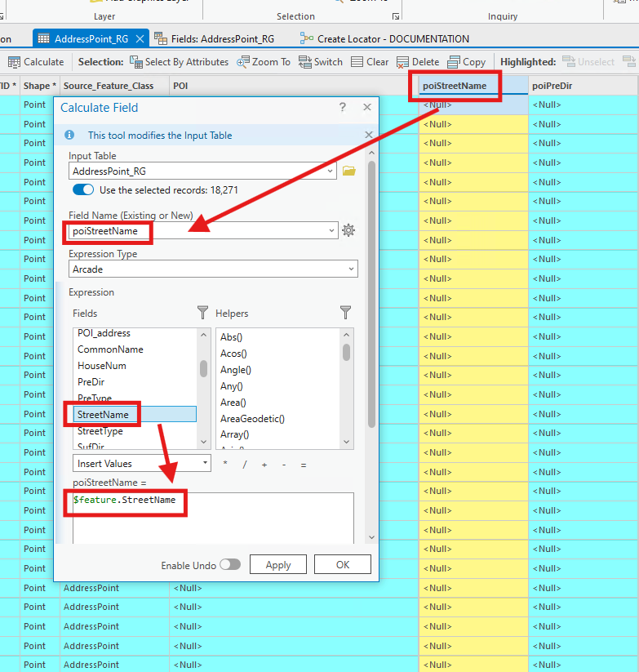Image resolution: width=639 pixels, height=672 pixels.
Task: Switch to Fields: AddressPoint_RG tab
Action: tap(214, 39)
